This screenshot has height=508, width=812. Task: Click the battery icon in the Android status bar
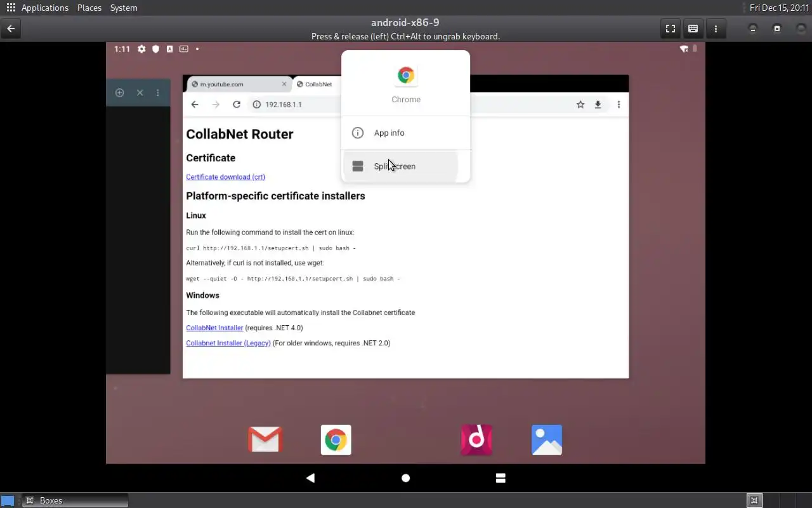pos(695,49)
